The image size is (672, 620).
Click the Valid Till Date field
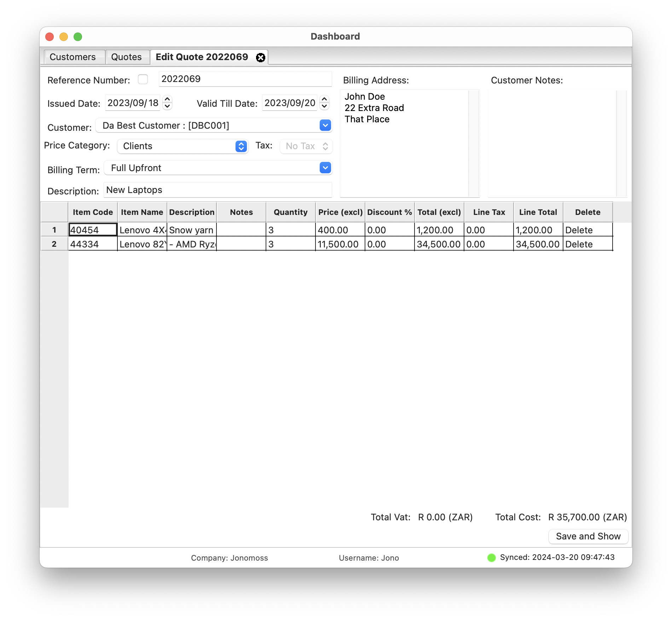tap(290, 103)
